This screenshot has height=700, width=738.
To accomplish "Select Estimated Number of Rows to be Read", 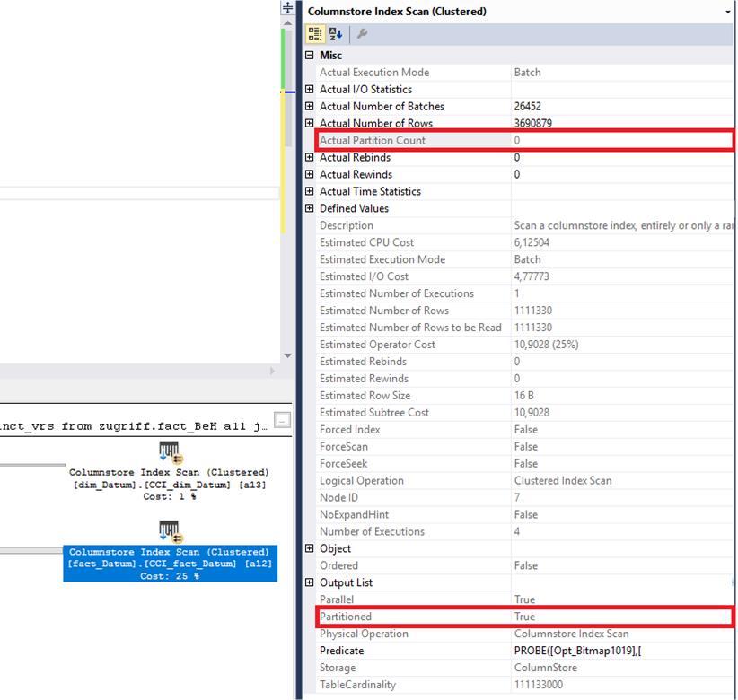I will pos(525,328).
